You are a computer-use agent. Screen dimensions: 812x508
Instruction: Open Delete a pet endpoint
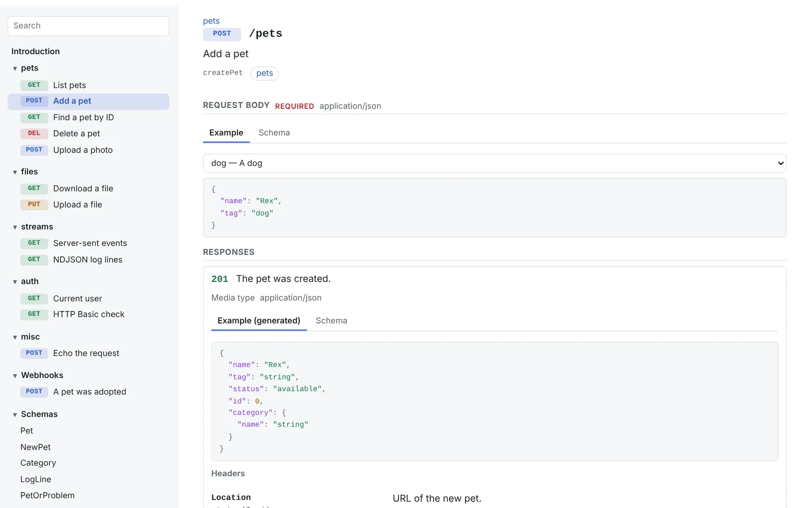88,133
